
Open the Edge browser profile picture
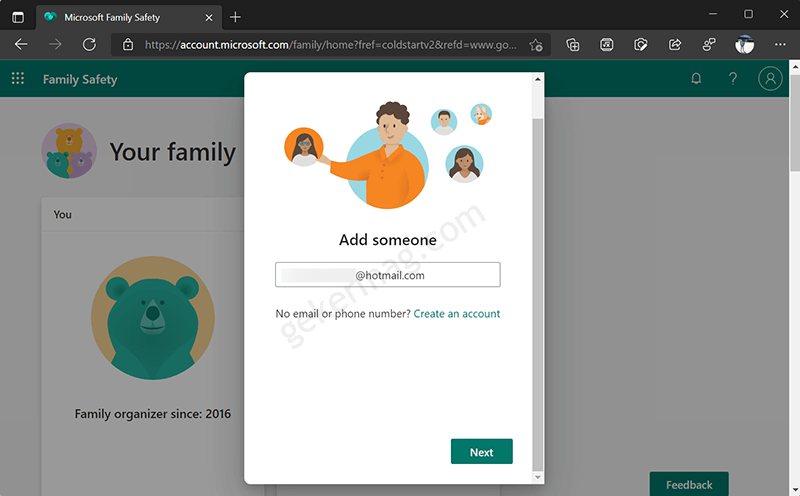point(744,45)
